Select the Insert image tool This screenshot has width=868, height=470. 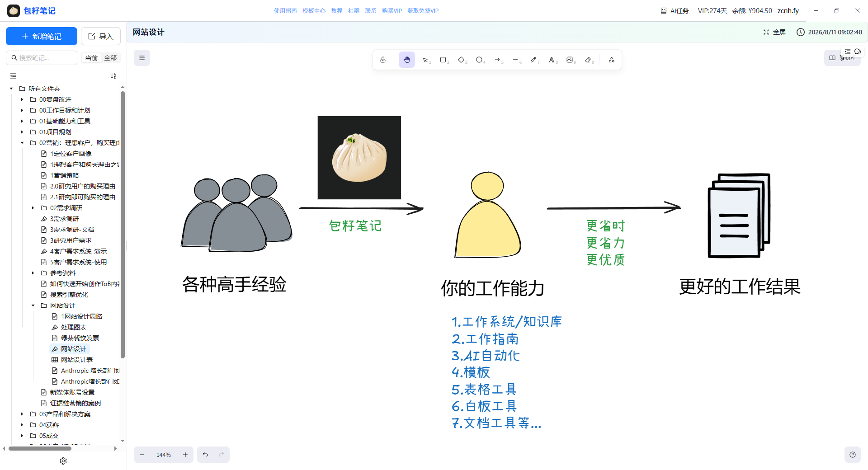click(x=570, y=60)
